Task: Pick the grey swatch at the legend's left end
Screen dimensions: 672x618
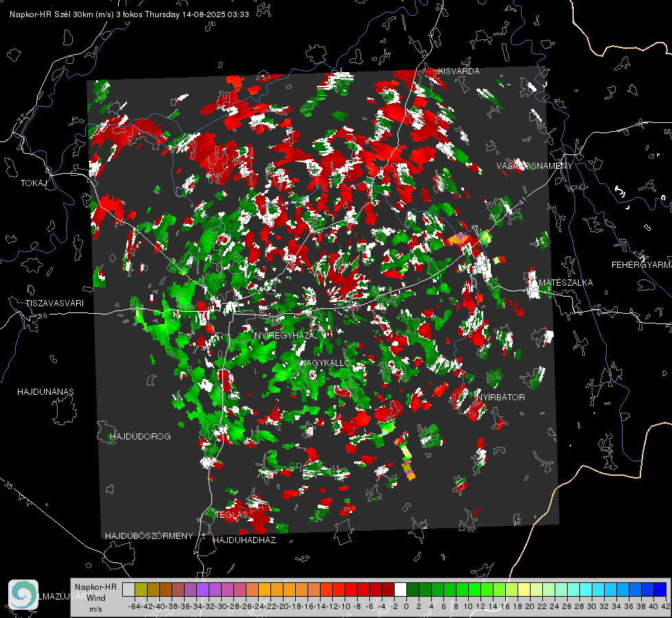Action: pyautogui.click(x=128, y=589)
